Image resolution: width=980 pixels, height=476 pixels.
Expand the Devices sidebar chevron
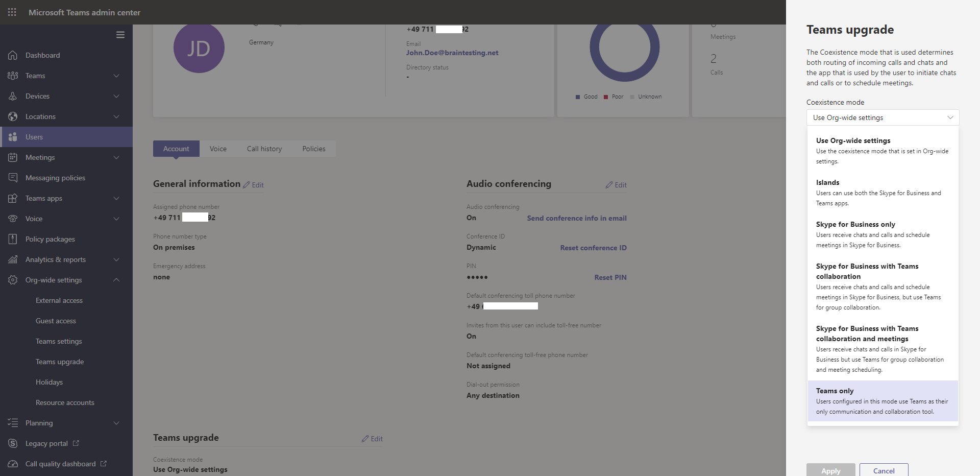click(116, 96)
